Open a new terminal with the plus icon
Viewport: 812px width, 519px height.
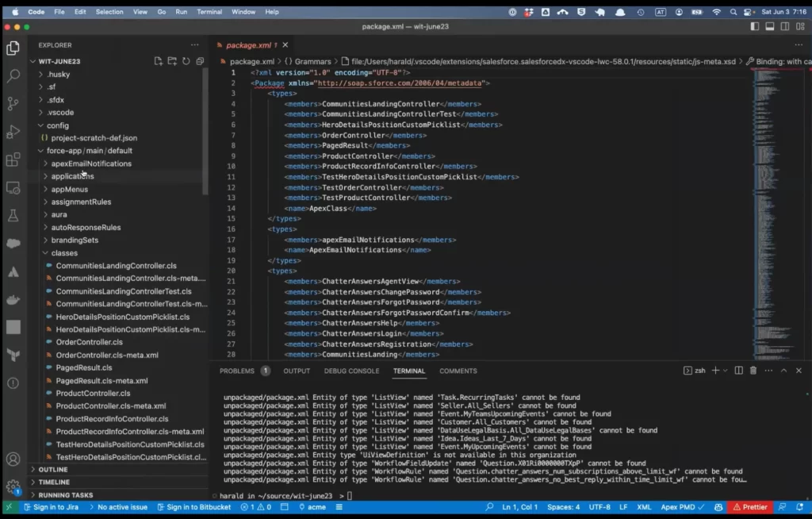tap(714, 371)
